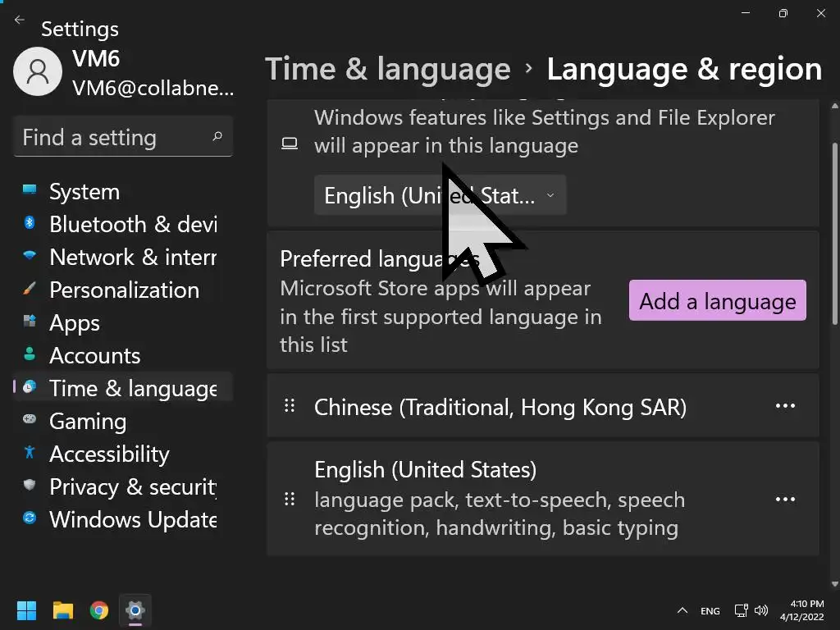Show hidden icons in system tray
This screenshot has width=840, height=630.
[x=682, y=611]
